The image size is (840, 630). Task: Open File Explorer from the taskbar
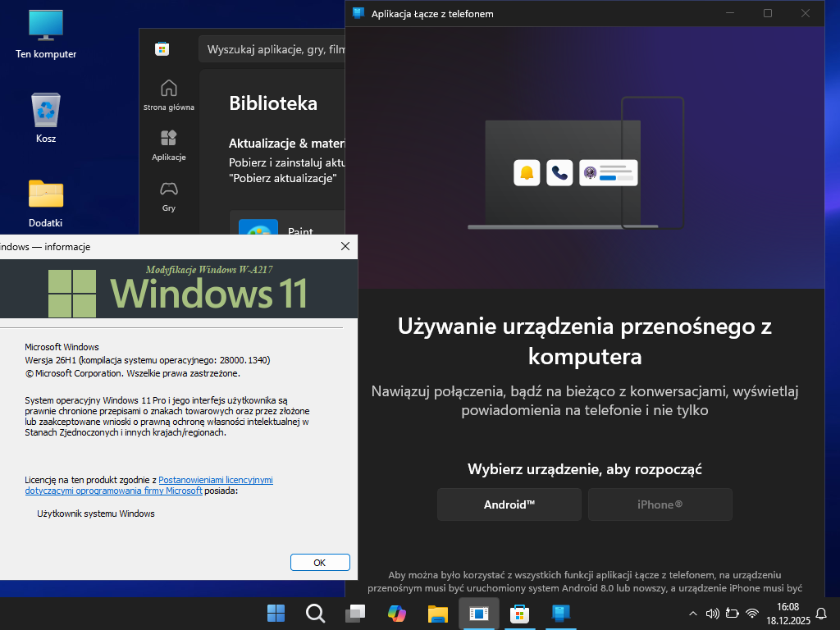click(438, 613)
